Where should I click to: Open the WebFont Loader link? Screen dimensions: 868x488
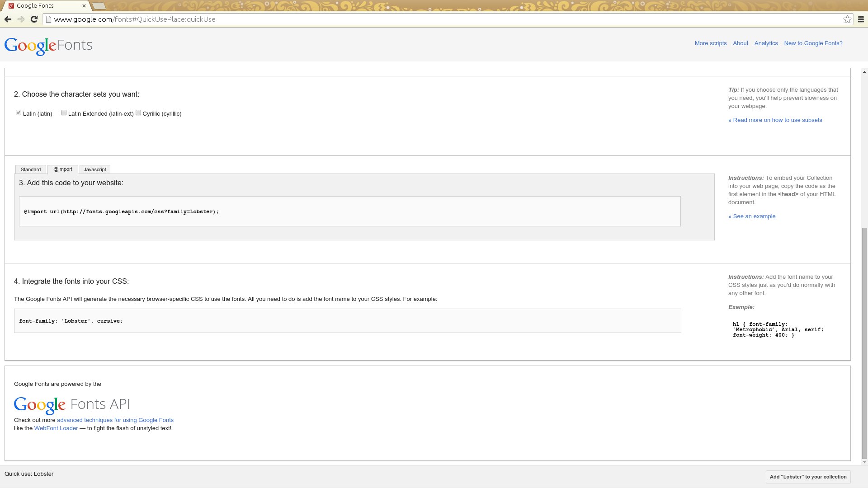[x=56, y=428]
